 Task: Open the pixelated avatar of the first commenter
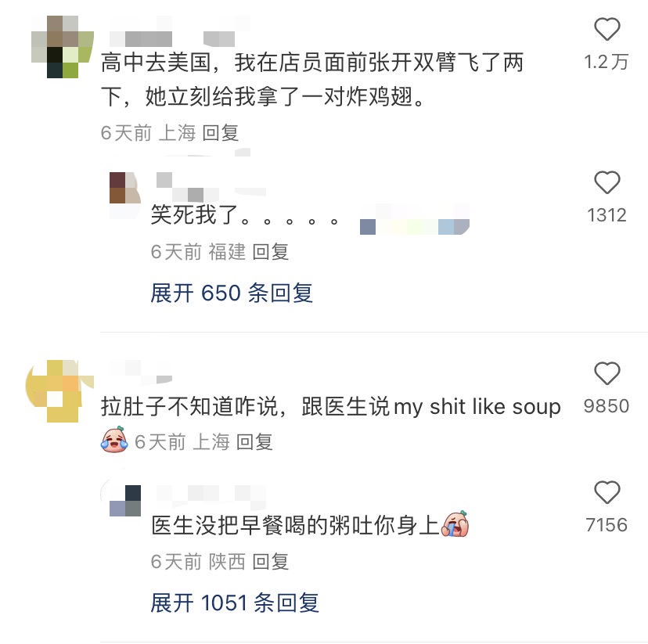click(x=63, y=47)
